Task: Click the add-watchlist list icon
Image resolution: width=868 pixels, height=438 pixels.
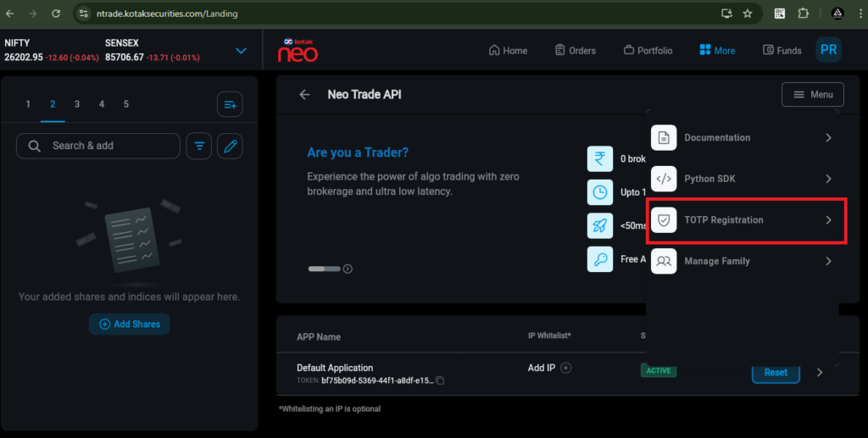Action: pos(230,104)
